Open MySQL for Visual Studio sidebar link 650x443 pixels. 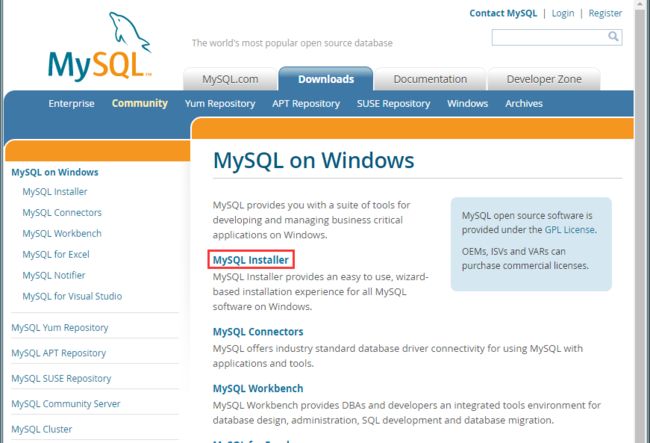pos(72,296)
